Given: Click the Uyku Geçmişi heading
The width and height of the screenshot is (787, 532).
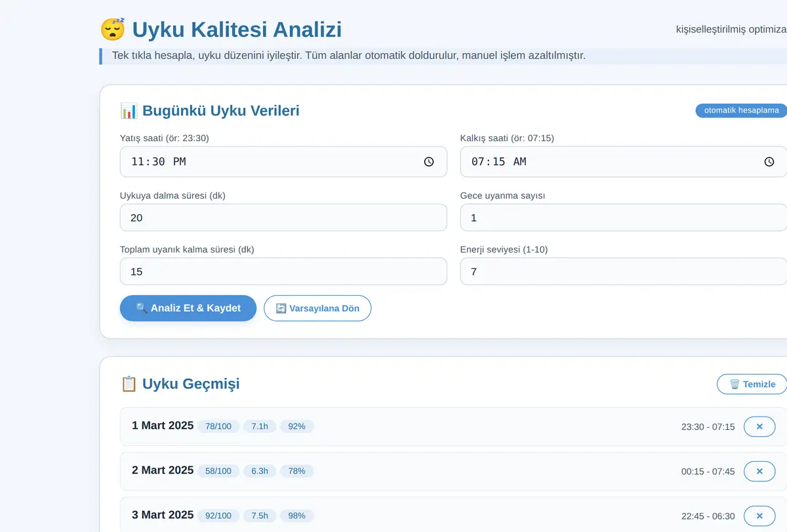Looking at the screenshot, I should (x=191, y=384).
